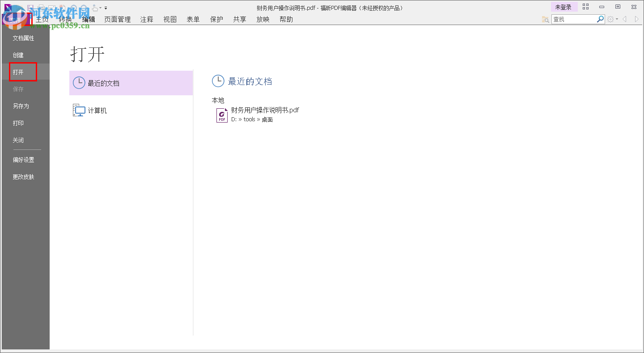Switch to the 主页 ribbon tab
The image size is (644, 353).
tap(42, 19)
